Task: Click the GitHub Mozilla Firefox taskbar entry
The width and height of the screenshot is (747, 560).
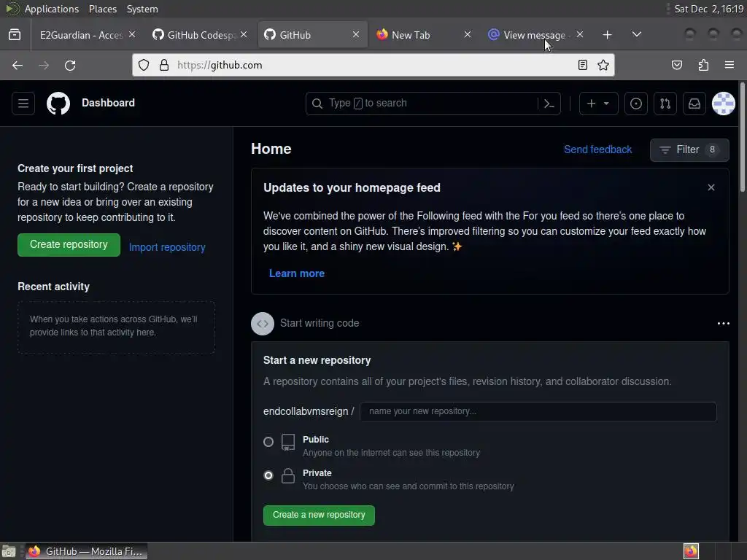Action: click(86, 551)
